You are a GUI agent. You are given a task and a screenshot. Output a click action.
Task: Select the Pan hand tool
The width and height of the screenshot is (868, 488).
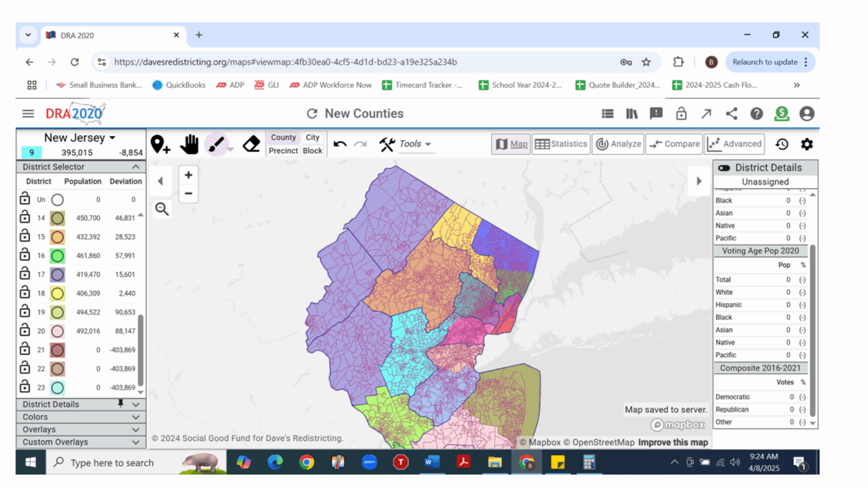point(189,144)
